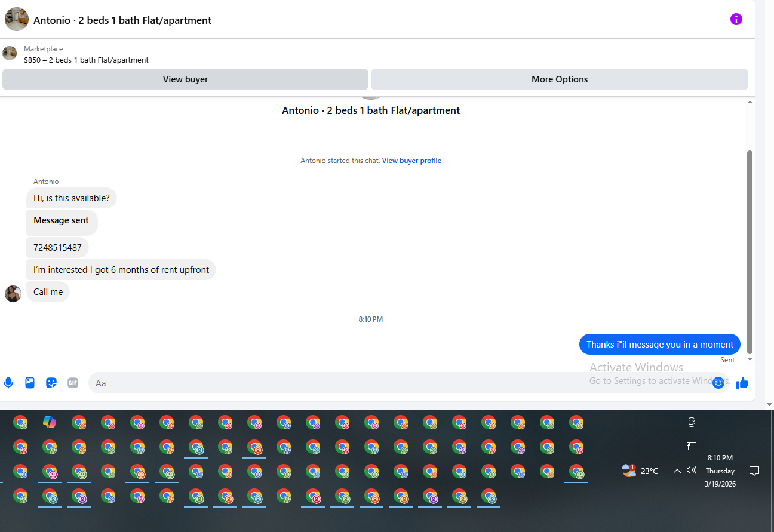This screenshot has height=532, width=774.
Task: Click the 8:10 PM chat timestamp
Action: pyautogui.click(x=371, y=319)
